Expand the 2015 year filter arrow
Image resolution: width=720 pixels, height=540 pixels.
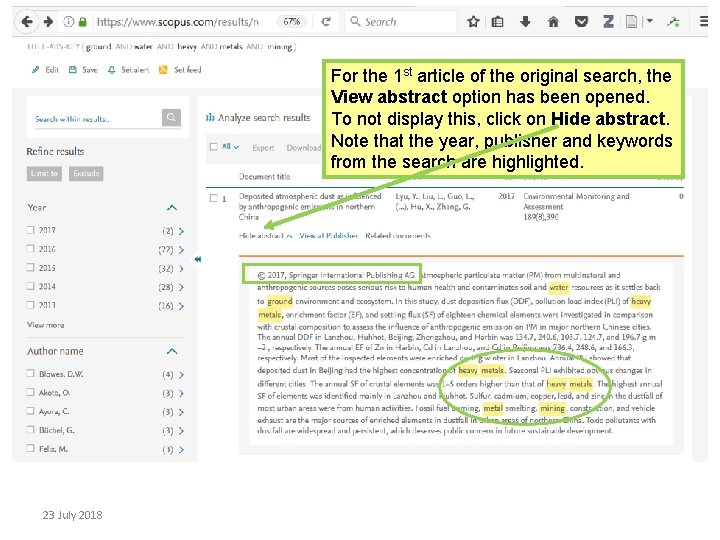click(x=181, y=269)
